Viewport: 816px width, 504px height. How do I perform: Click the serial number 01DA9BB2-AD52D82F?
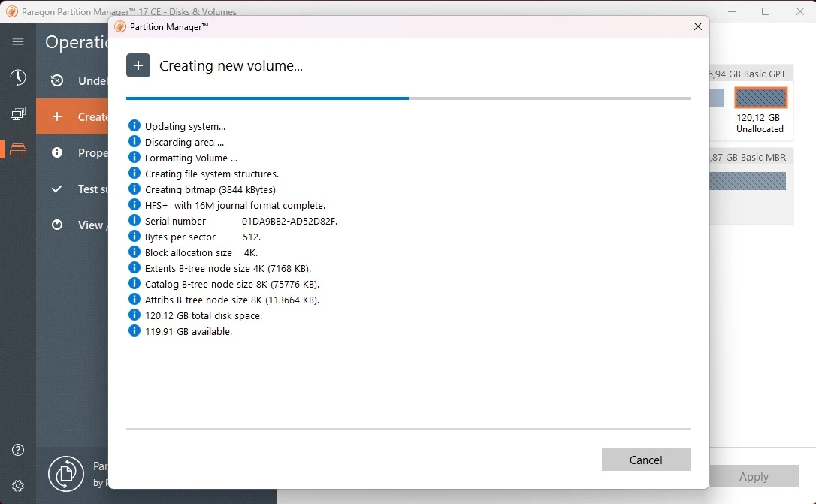pos(289,221)
